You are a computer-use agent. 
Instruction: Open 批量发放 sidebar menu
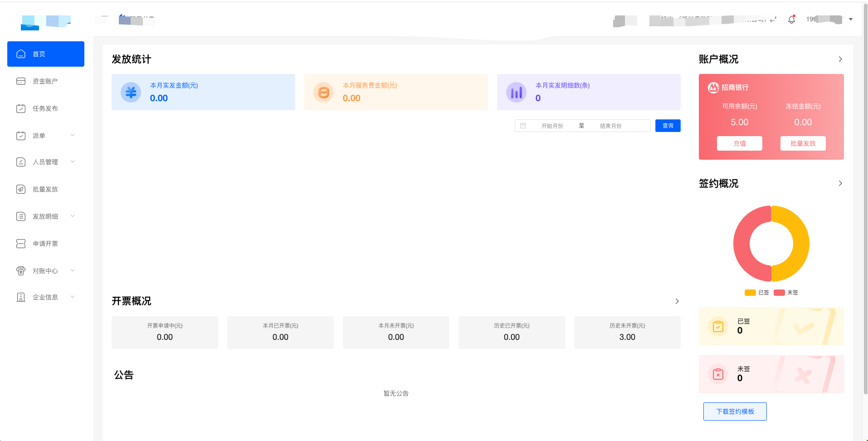coord(46,189)
